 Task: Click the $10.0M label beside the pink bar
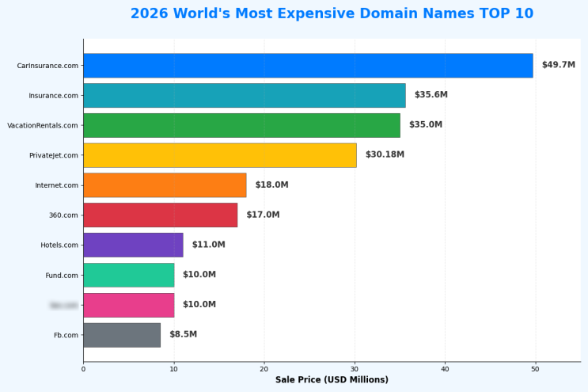199,304
